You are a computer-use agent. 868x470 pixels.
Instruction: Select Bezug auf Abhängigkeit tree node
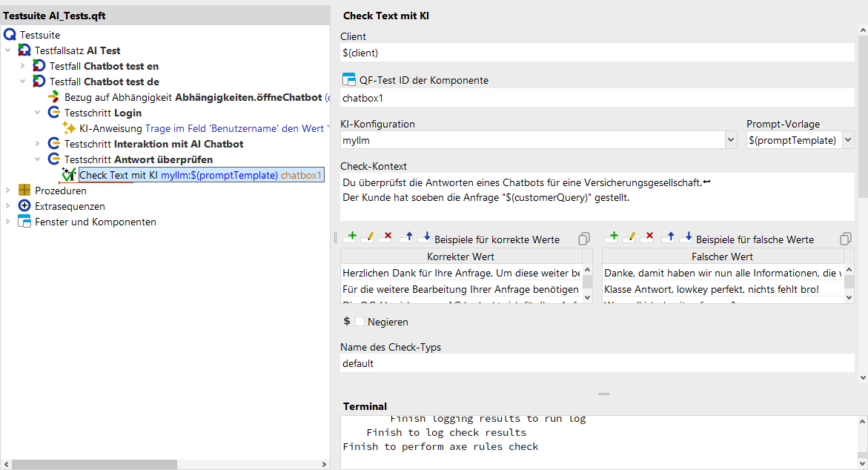[x=197, y=97]
